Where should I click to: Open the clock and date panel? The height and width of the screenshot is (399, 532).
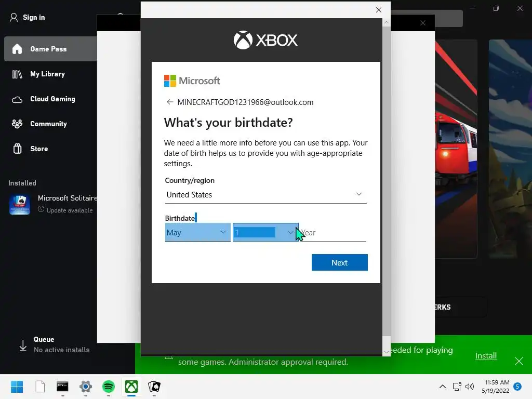(496, 387)
